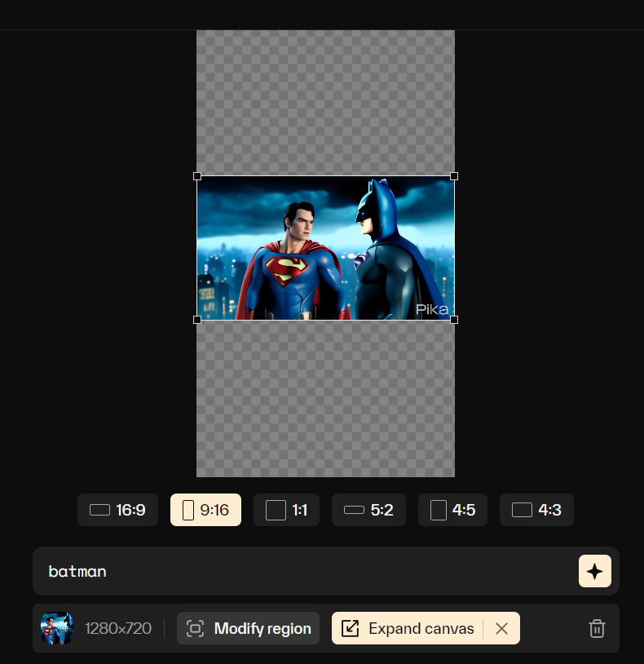
Task: Select the 16:9 aspect ratio
Action: [x=117, y=510]
